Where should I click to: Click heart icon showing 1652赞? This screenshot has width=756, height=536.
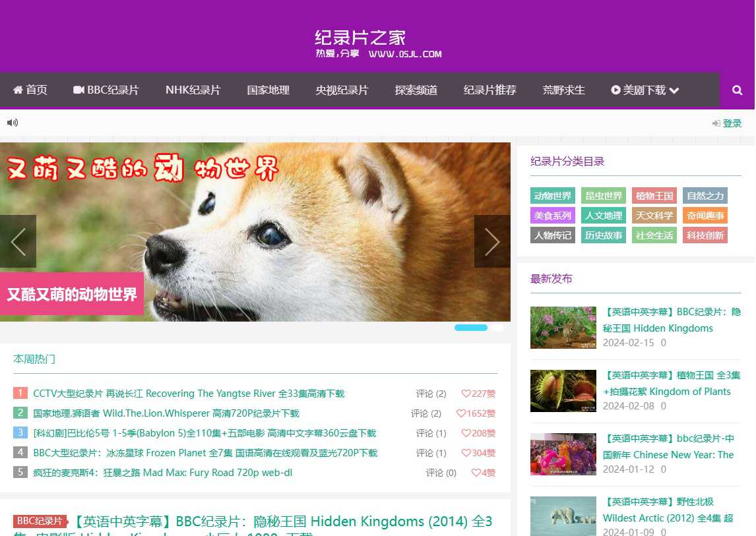pos(461,413)
